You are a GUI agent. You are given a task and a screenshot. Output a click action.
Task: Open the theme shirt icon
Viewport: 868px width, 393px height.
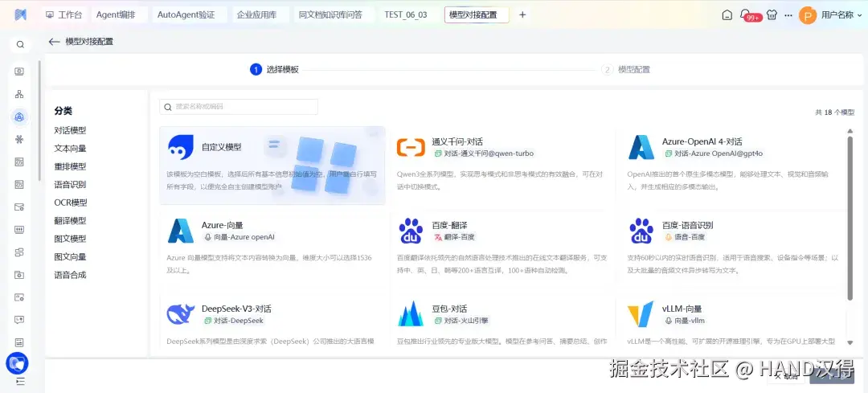772,15
